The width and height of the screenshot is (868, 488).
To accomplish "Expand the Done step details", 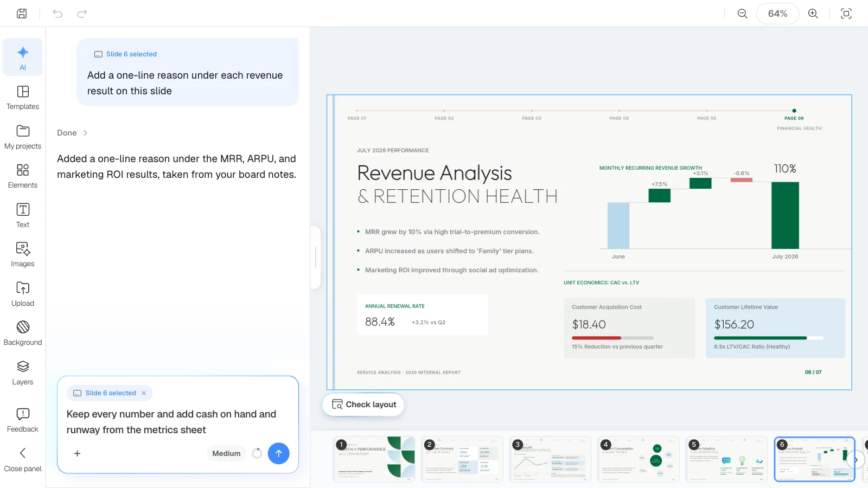I will coord(72,133).
